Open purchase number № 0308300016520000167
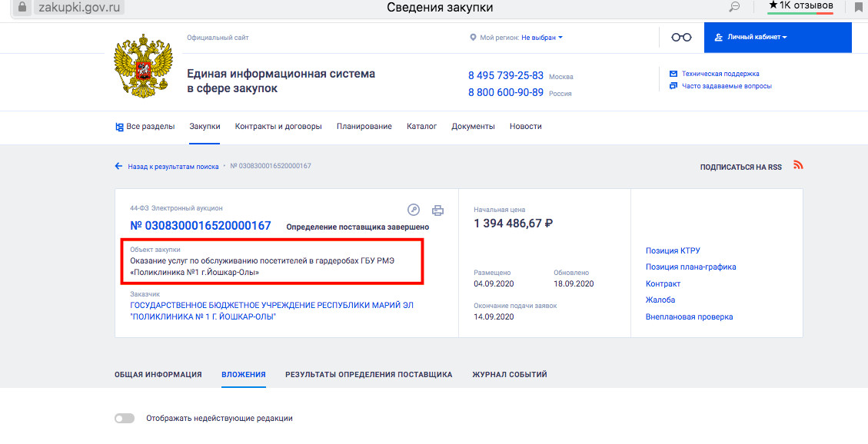The width and height of the screenshot is (868, 444). (201, 226)
